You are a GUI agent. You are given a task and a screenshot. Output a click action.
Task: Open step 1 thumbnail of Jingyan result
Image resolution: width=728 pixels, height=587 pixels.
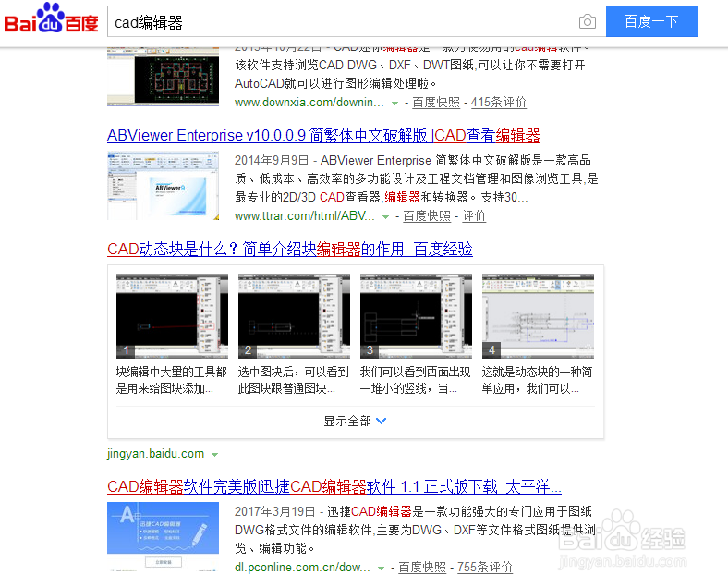click(x=172, y=316)
